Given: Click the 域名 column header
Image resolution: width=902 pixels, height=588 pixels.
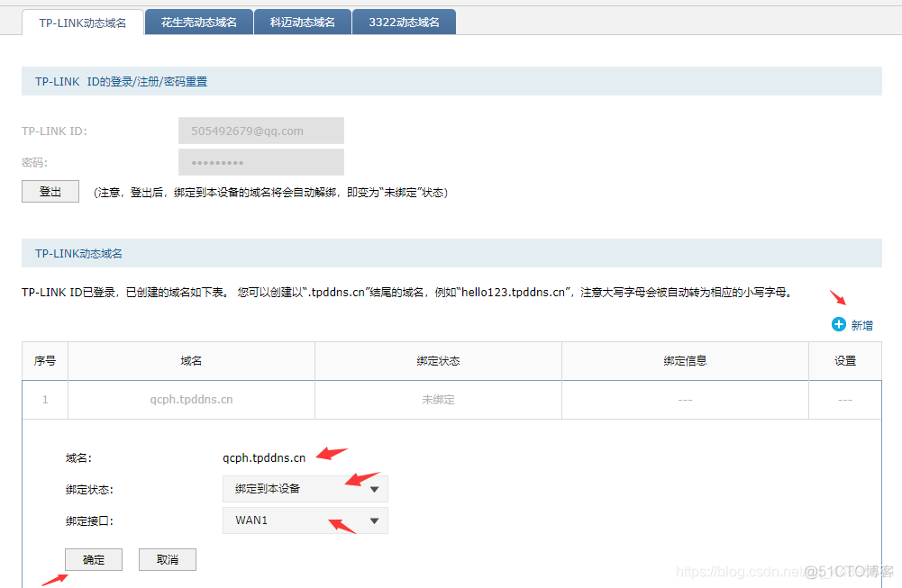Looking at the screenshot, I should tap(190, 360).
